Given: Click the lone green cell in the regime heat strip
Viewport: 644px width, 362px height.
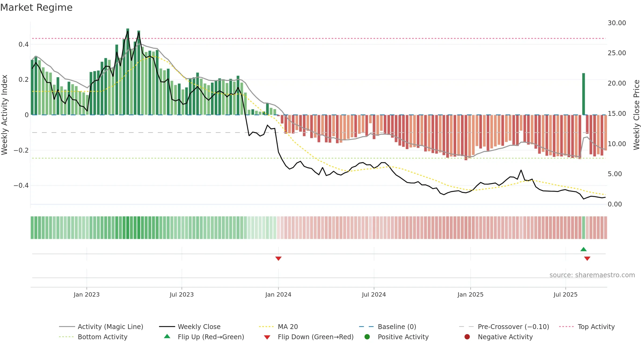Looking at the screenshot, I should [x=583, y=227].
